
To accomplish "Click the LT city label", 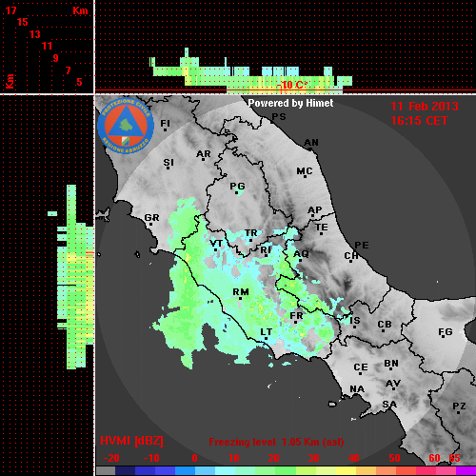I will 266,331.
